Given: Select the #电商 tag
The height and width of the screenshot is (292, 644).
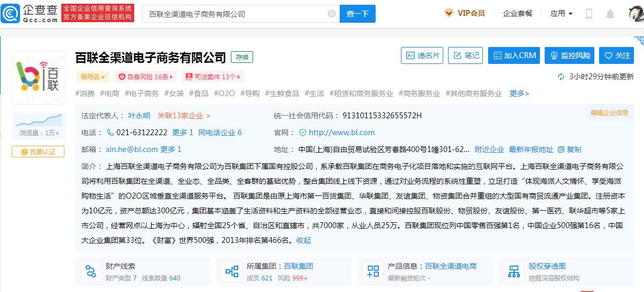Looking at the screenshot, I should coord(109,93).
